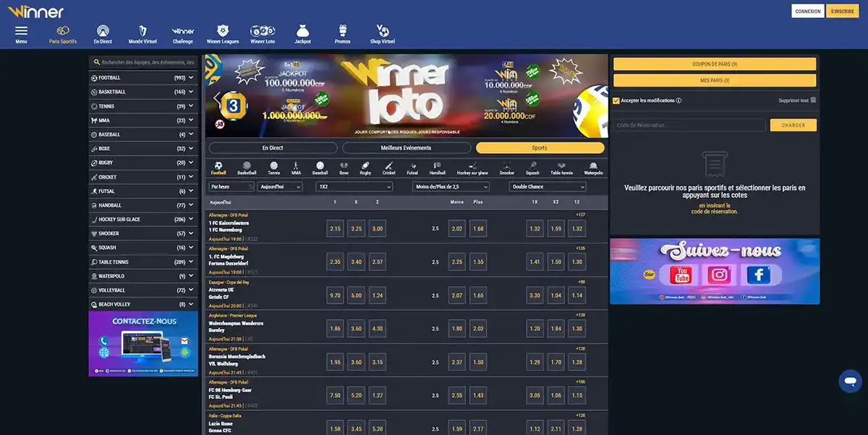
Task: Open the CONTACTEZ-NOUS banner
Action: point(143,343)
